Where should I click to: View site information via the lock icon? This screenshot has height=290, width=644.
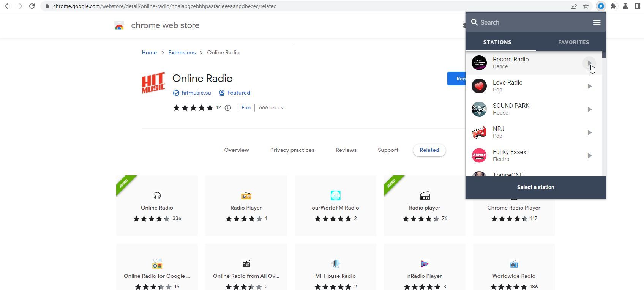(x=47, y=6)
